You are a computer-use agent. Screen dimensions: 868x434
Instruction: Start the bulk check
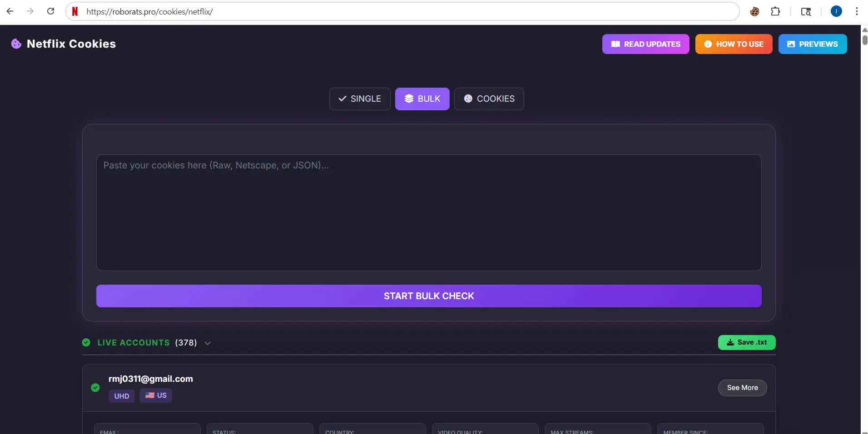429,296
